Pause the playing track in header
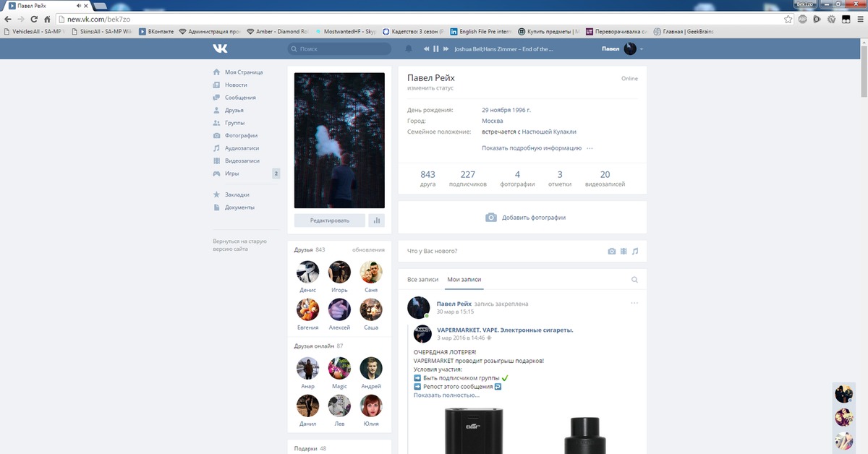The height and width of the screenshot is (454, 868). pos(435,49)
